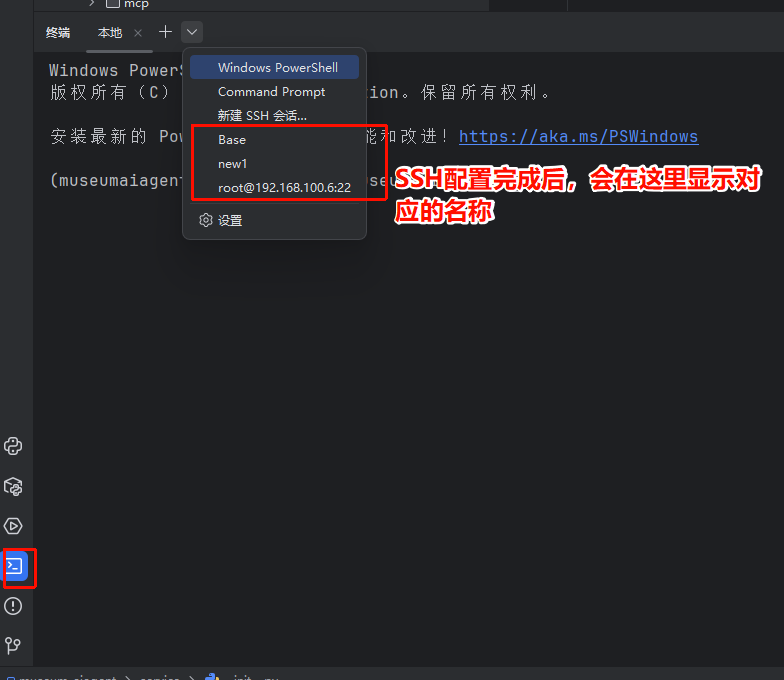Choose Command Prompt from the dropdown
Viewport: 784px width, 680px height.
click(x=271, y=92)
